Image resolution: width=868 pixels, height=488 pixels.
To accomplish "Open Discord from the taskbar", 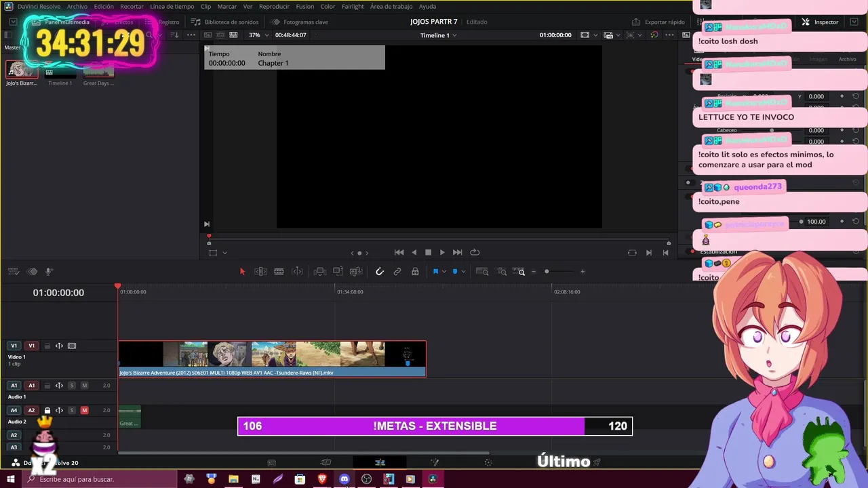I will [344, 479].
